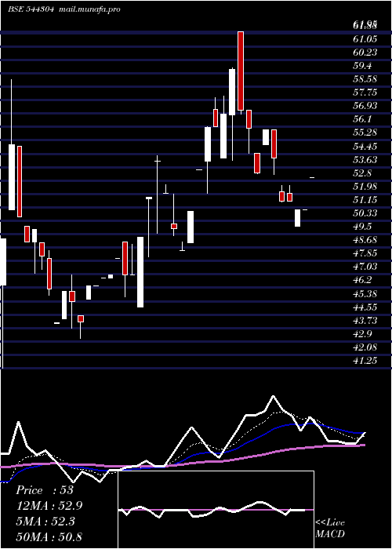This screenshot has height=549, width=392.
Task: Click the 47.03 price axis label
Action: [365, 267]
